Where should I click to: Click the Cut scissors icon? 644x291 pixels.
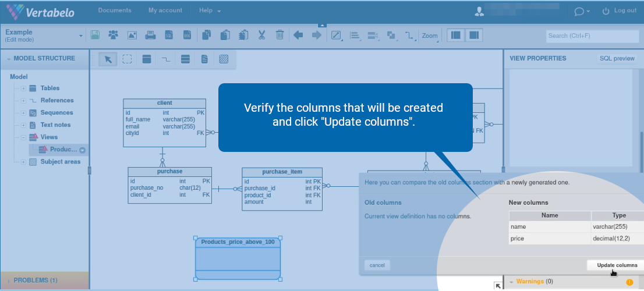point(261,36)
